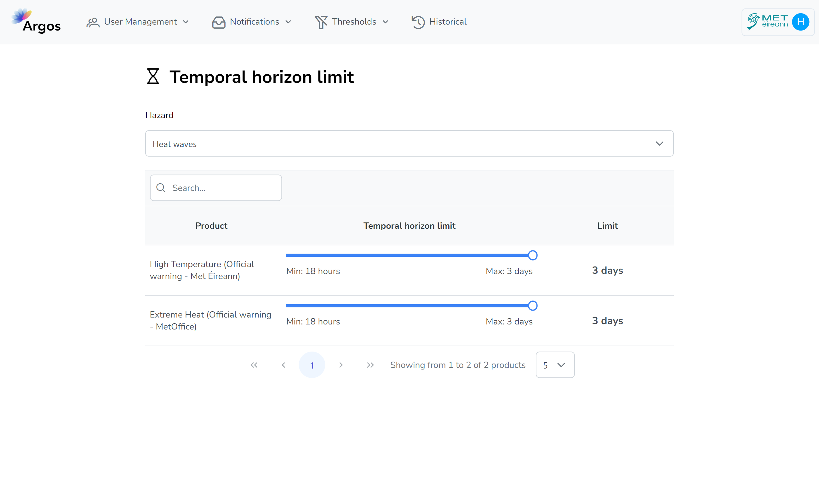Image resolution: width=819 pixels, height=504 pixels.
Task: Click the Limit column header
Action: click(607, 226)
